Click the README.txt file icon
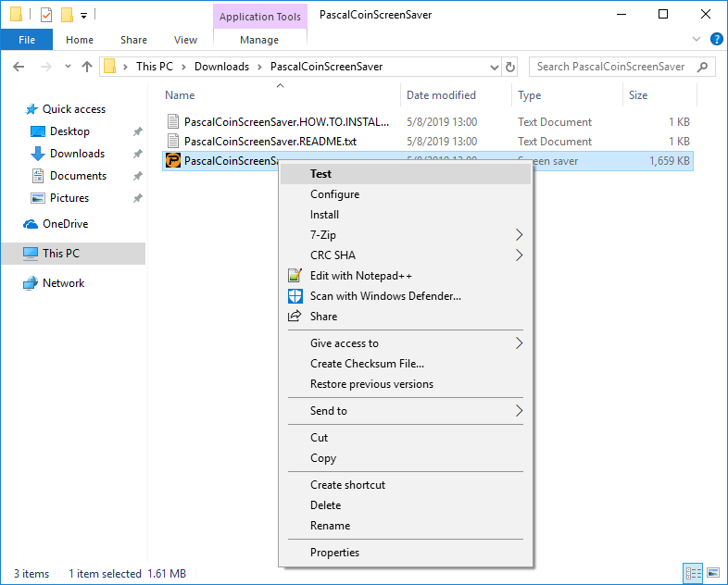The image size is (728, 585). pos(173,141)
